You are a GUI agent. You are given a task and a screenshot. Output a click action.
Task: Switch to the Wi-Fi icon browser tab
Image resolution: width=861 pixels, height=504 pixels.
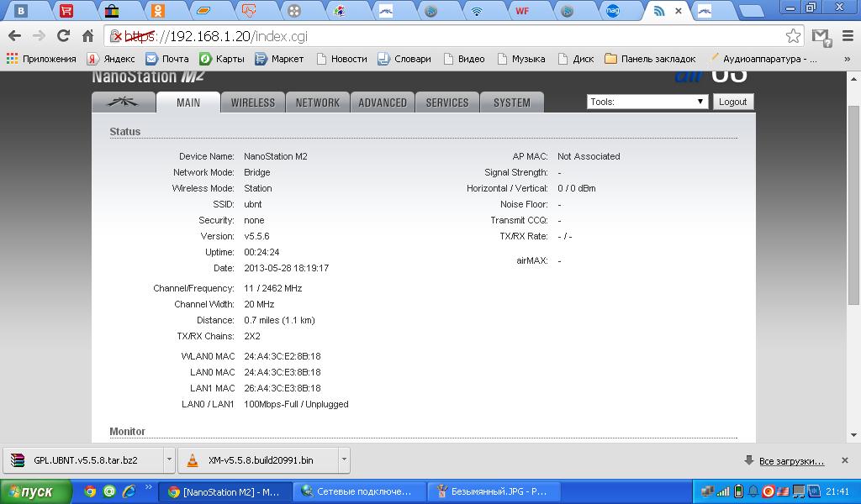(x=477, y=10)
